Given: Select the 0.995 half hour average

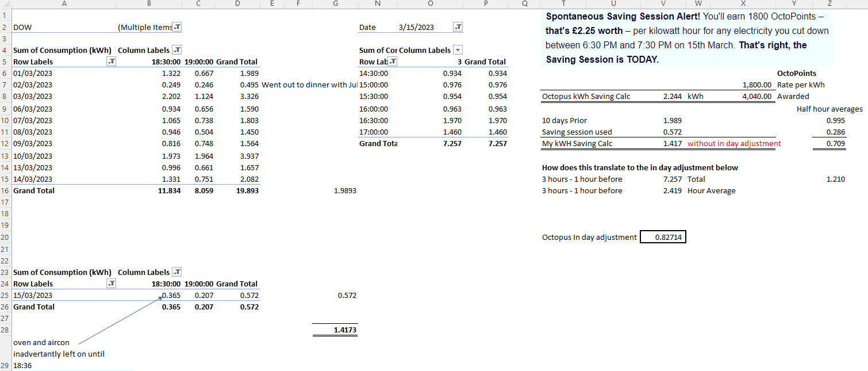Looking at the screenshot, I should click(835, 120).
